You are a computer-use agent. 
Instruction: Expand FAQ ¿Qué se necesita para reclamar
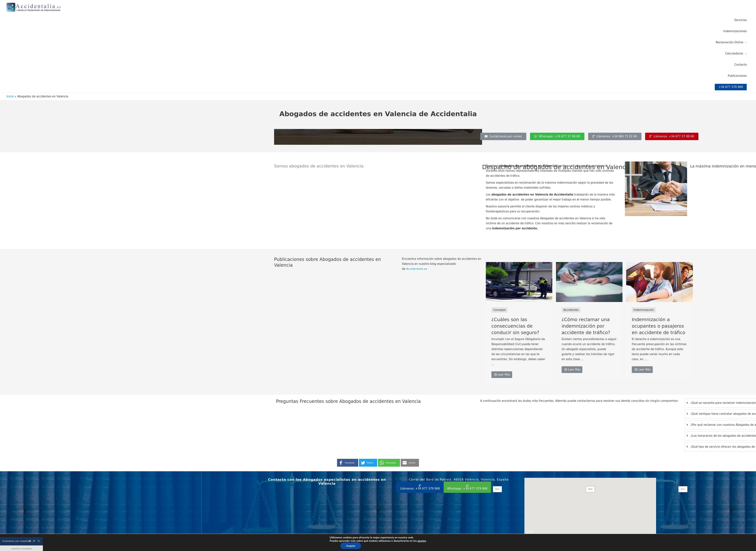(x=720, y=403)
